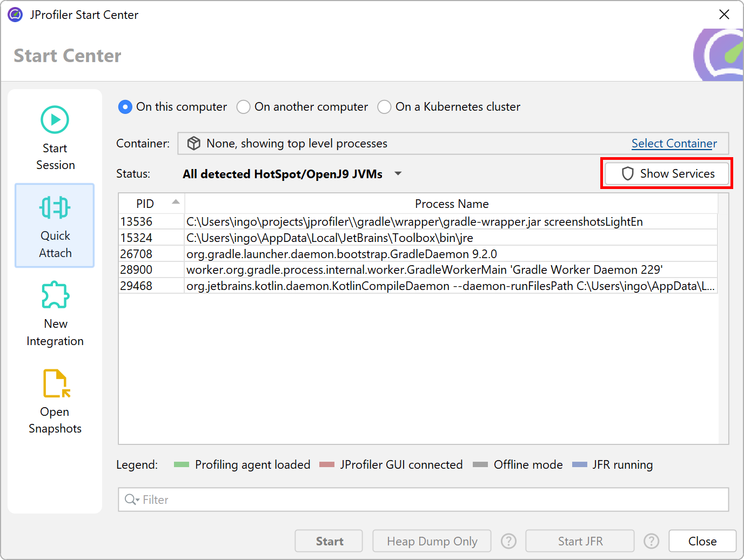Click the Show Services button
The width and height of the screenshot is (744, 560).
pos(667,173)
